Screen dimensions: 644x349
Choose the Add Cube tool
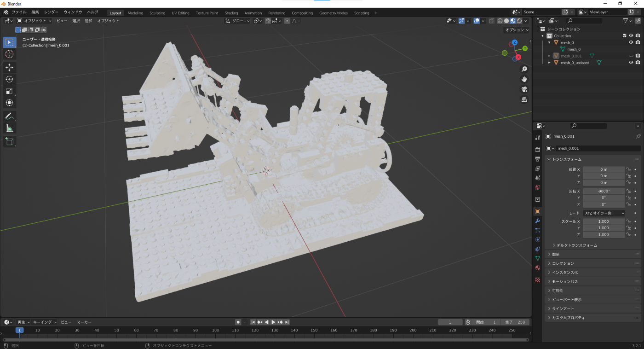9,141
